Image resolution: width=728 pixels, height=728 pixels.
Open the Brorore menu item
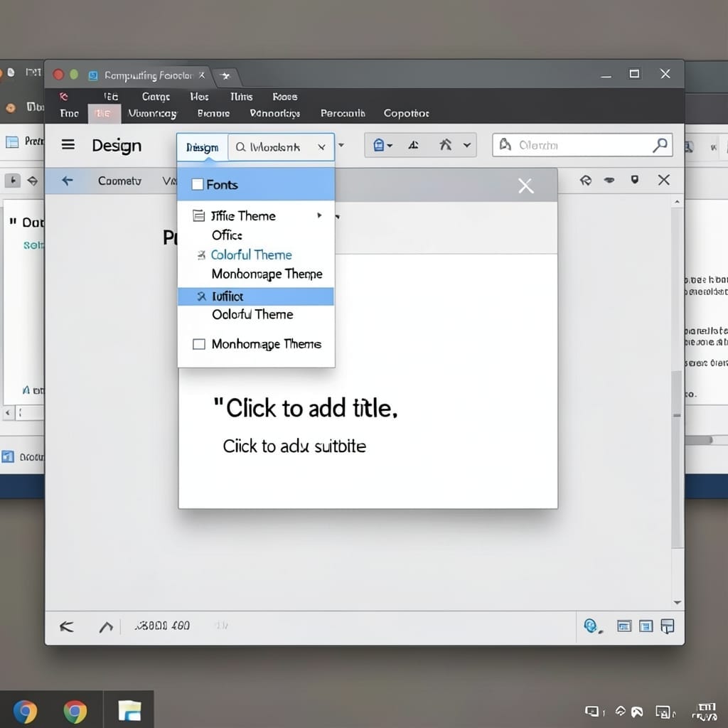(x=213, y=113)
